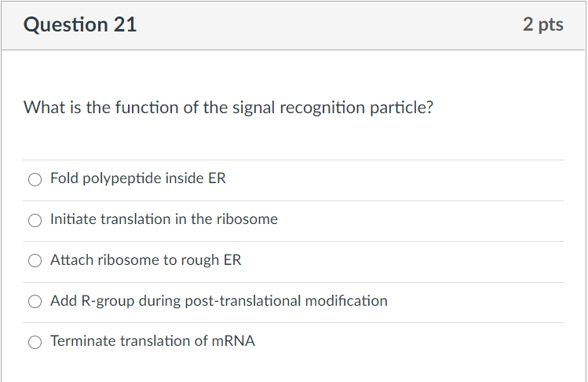Image resolution: width=588 pixels, height=382 pixels.
Task: Select the "Fold polypeptide inside ER" radio button
Action: (x=35, y=179)
